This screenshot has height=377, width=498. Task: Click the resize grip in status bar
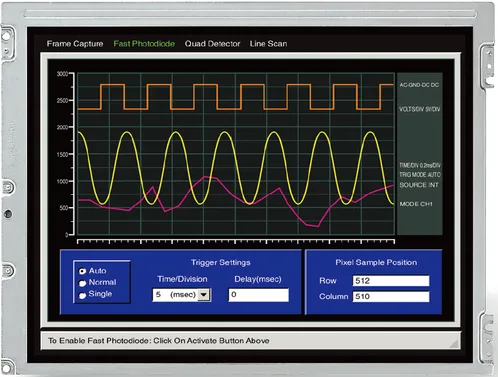click(x=454, y=343)
